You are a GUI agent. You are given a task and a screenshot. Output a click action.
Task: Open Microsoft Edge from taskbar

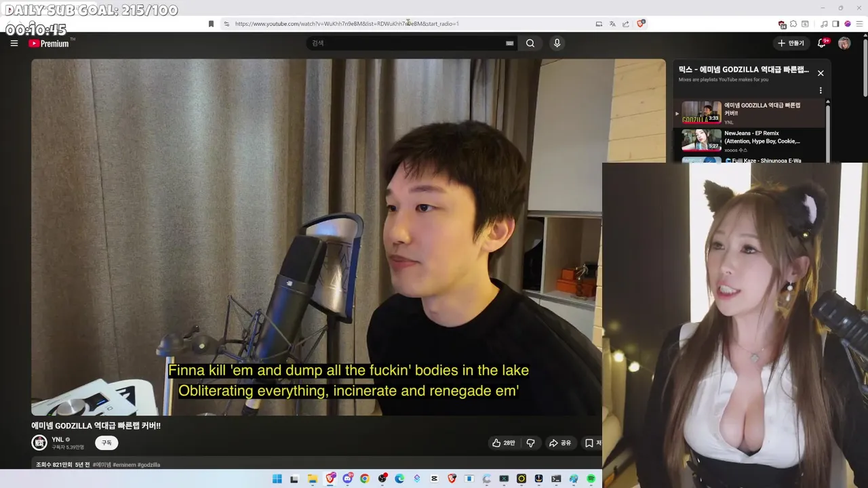pos(399,479)
